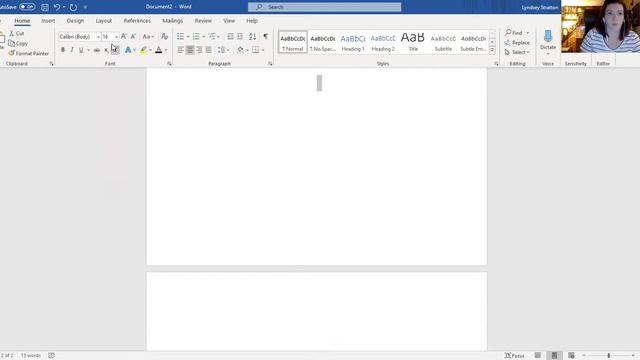Redo the last action
The height and width of the screenshot is (360, 640).
click(x=73, y=7)
